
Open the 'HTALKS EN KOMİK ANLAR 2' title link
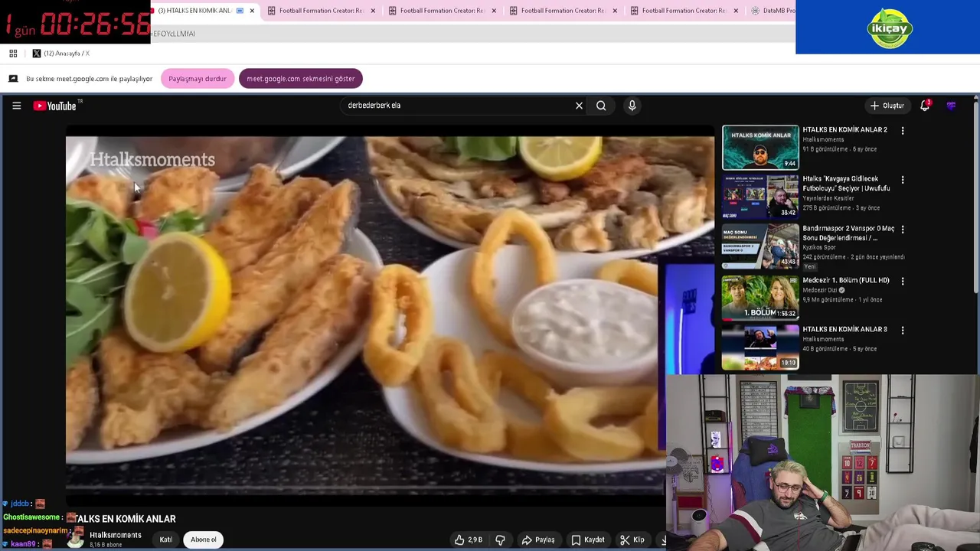[x=844, y=130]
